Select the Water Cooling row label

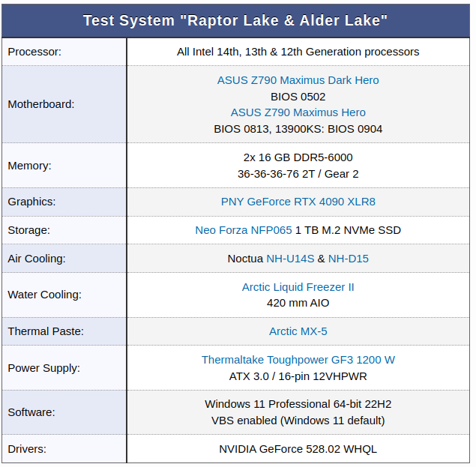(45, 295)
